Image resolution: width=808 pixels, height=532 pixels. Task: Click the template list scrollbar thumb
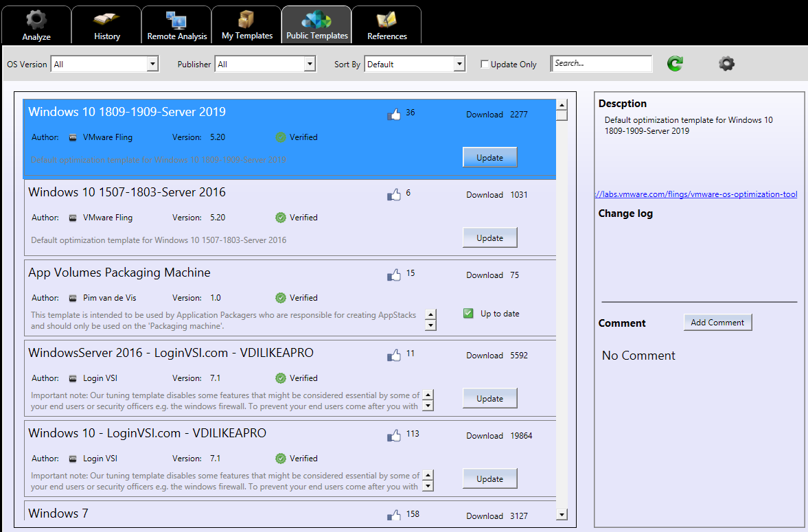point(562,115)
